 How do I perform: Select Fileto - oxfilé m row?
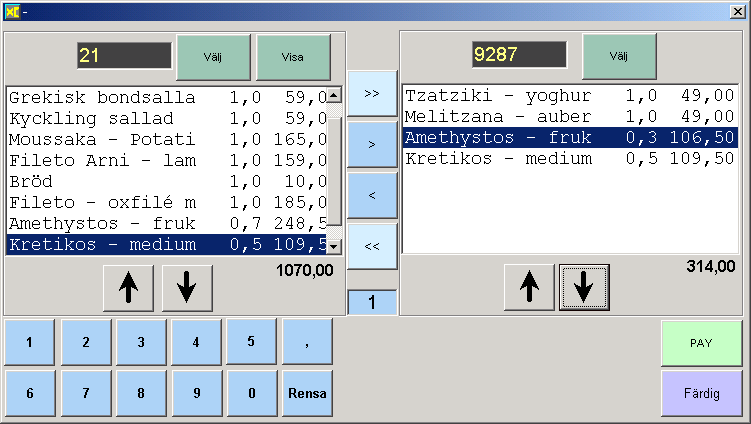tap(167, 203)
